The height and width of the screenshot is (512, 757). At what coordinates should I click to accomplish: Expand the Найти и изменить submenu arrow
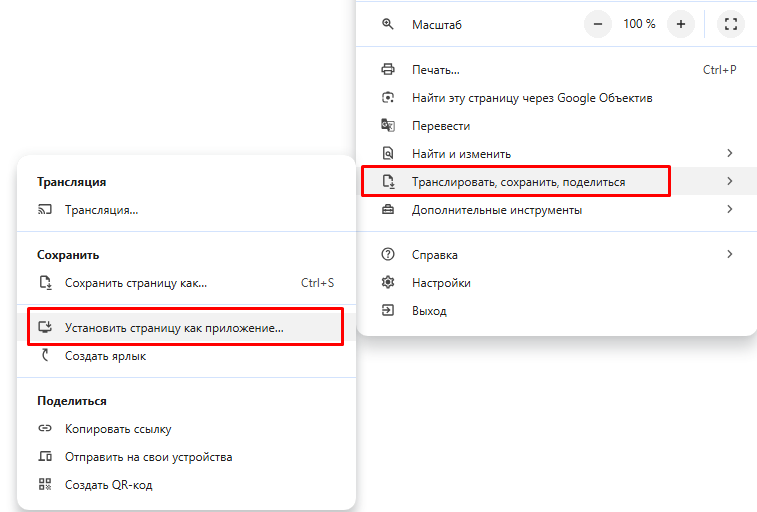tap(730, 154)
